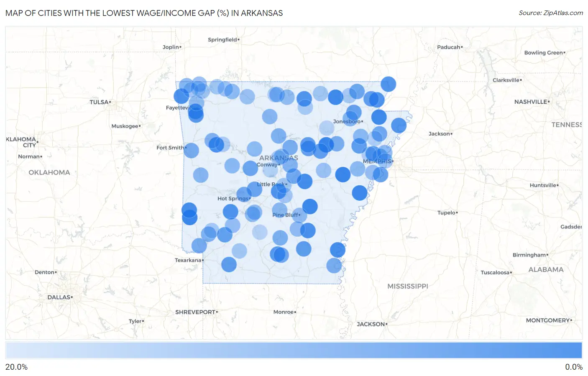Click the Monroe city label

tap(284, 312)
